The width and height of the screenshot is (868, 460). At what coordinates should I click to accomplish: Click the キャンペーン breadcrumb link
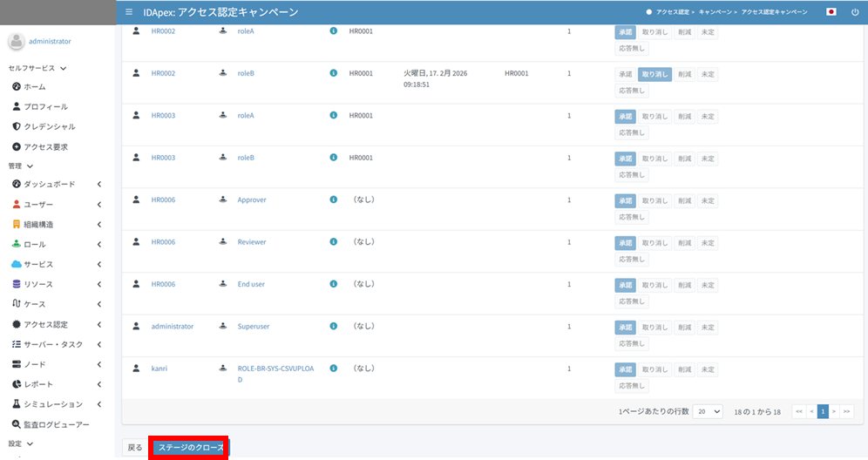715,12
